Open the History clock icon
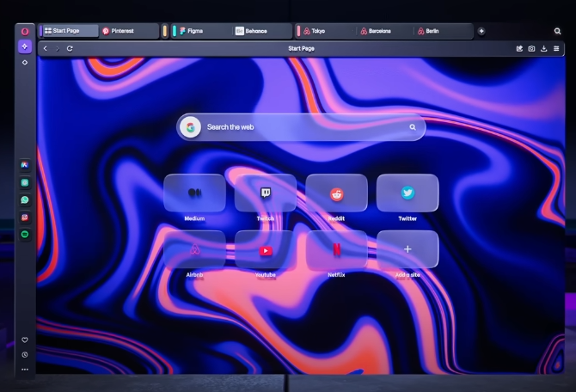Image resolution: width=576 pixels, height=392 pixels. tap(25, 355)
